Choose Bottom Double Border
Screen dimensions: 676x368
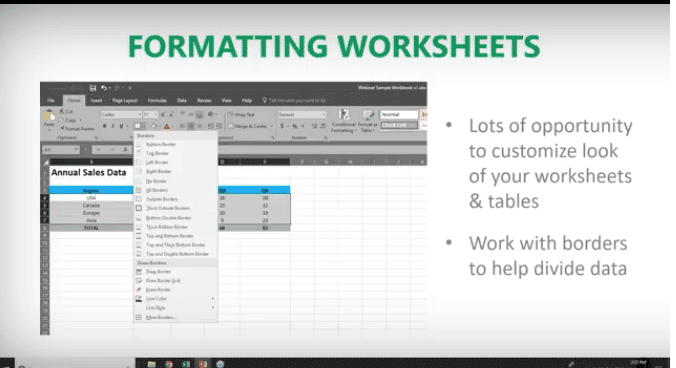[175, 218]
